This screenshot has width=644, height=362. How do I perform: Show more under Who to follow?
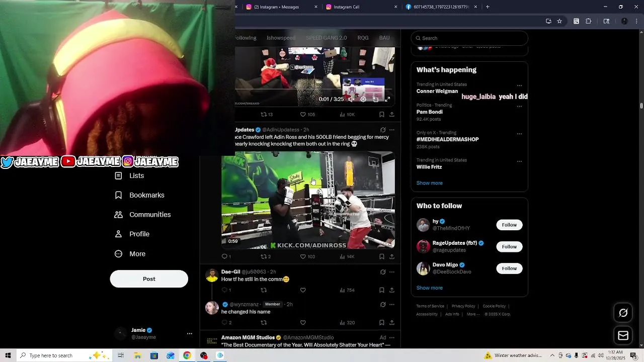(x=430, y=288)
